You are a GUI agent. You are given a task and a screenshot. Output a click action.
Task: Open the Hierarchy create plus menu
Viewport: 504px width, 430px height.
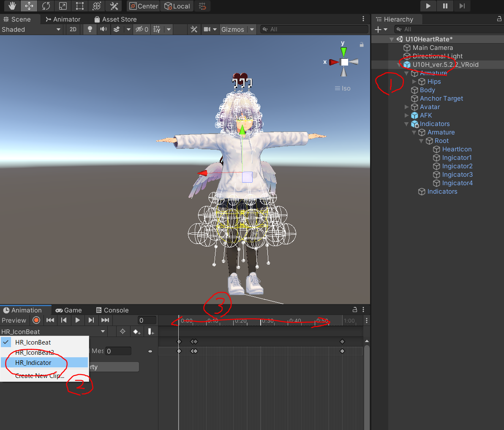(381, 29)
